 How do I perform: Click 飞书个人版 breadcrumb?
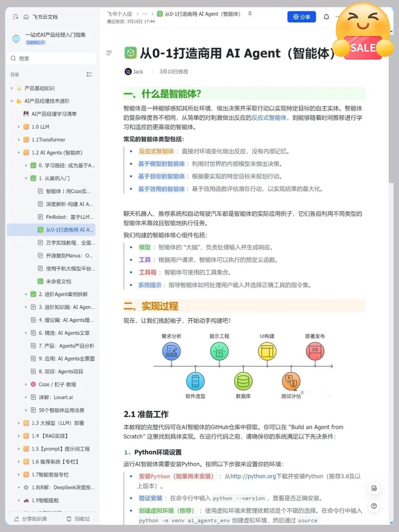119,14
